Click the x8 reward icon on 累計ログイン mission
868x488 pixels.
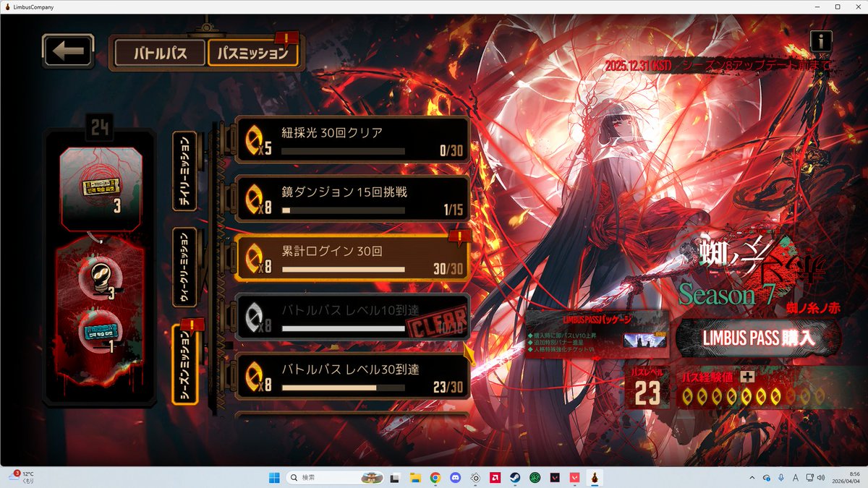[258, 258]
